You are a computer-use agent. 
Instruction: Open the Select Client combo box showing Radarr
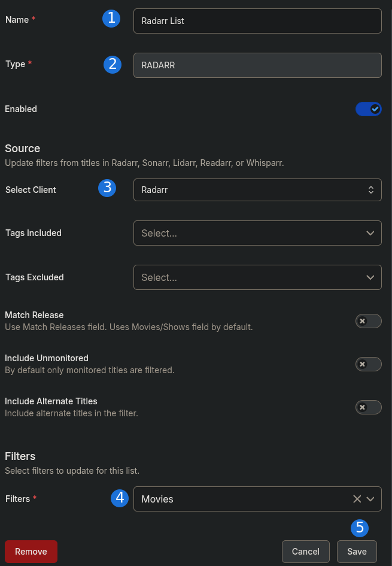[x=257, y=190]
